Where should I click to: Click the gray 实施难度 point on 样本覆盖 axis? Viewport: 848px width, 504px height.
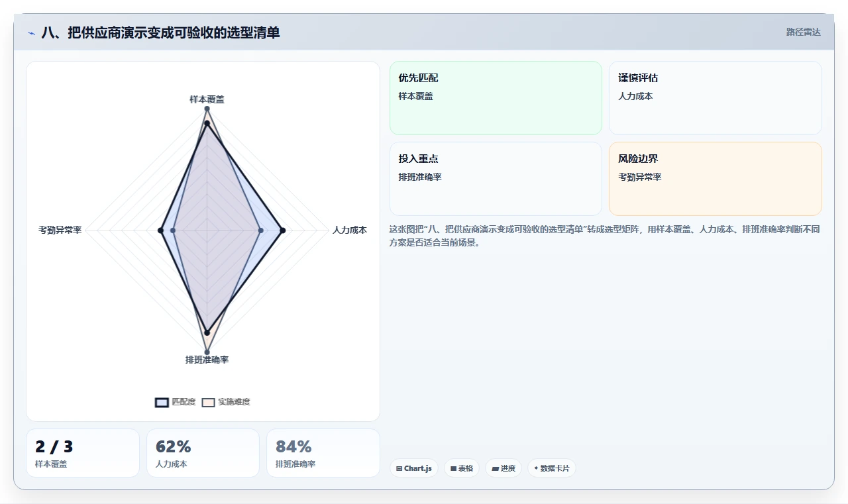pyautogui.click(x=207, y=109)
